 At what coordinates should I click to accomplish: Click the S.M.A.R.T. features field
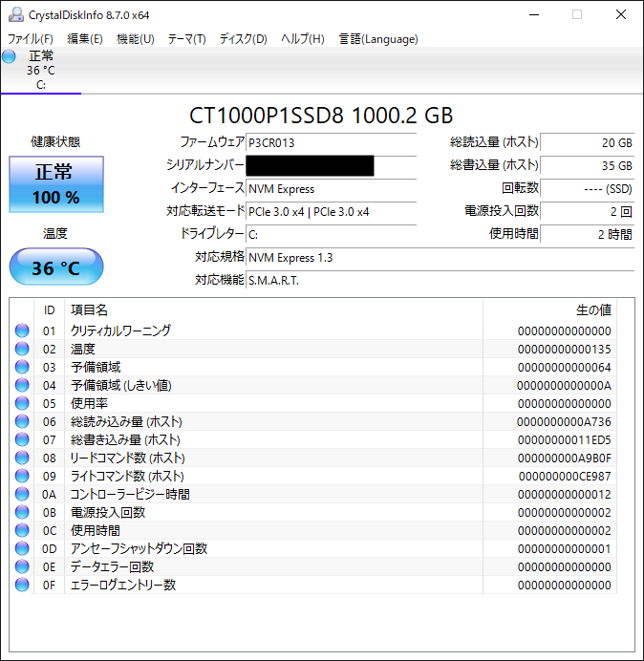pos(440,280)
